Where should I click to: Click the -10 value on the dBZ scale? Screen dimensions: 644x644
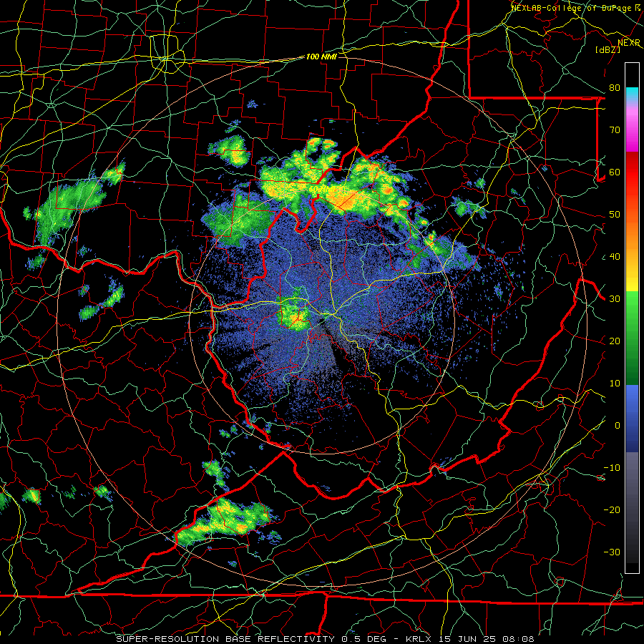click(x=612, y=468)
